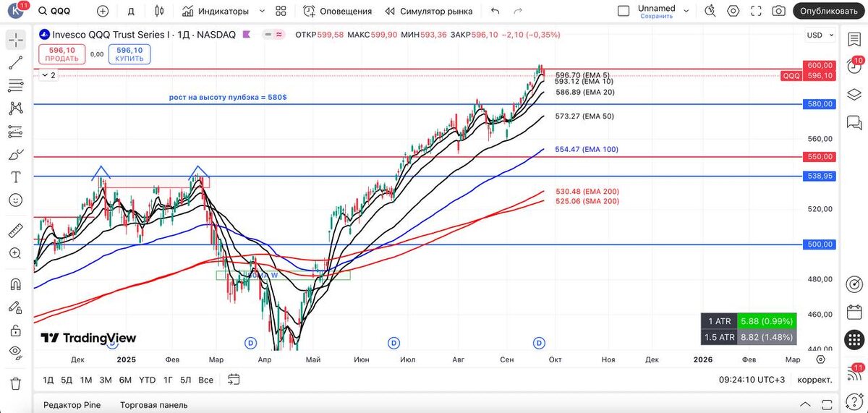868x413 pixels.
Task: Open the favorite indicators dropdown arrow
Action: click(x=262, y=11)
